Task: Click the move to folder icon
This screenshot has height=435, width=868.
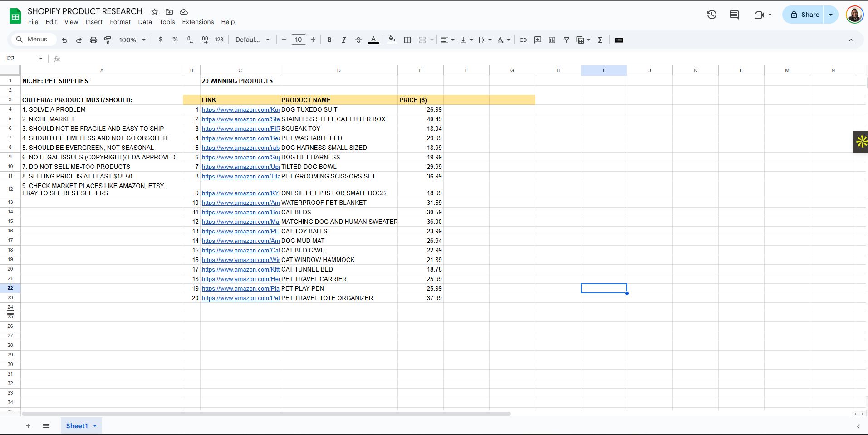Action: tap(169, 12)
